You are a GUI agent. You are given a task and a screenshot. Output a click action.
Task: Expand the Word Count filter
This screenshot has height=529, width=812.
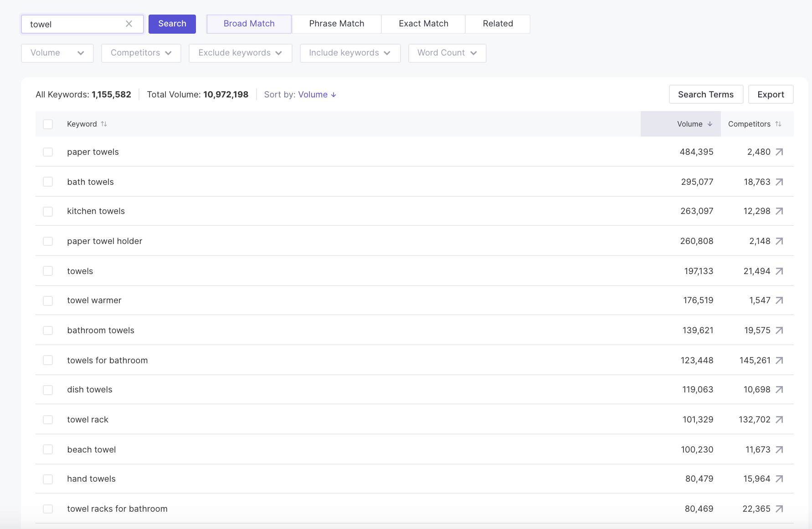click(447, 53)
